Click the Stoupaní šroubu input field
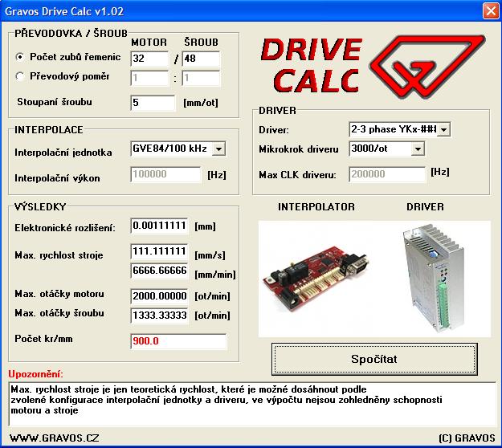The width and height of the screenshot is (502, 448). click(152, 103)
